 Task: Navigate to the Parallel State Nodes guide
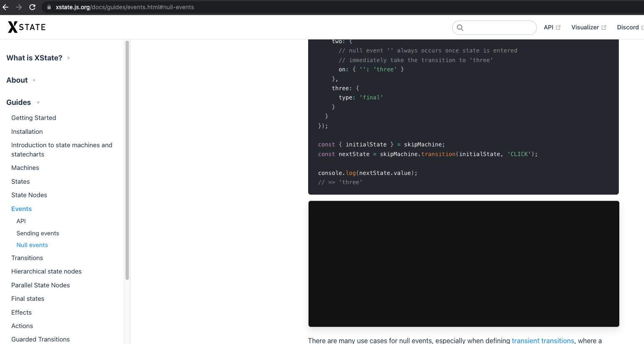coord(40,285)
